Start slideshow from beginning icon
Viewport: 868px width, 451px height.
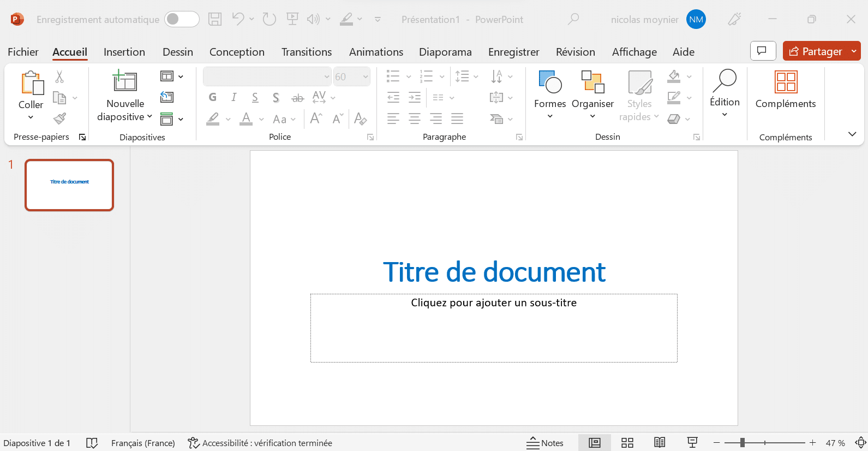point(292,19)
